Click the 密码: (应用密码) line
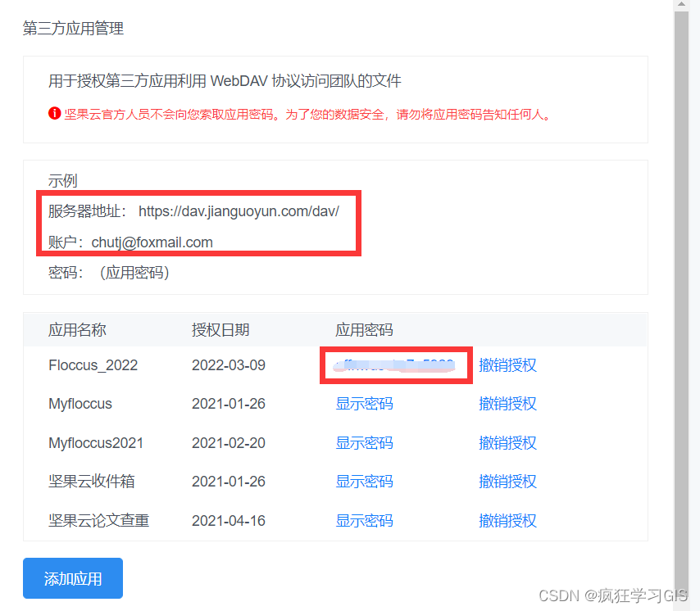The width and height of the screenshot is (700, 611). [x=108, y=273]
